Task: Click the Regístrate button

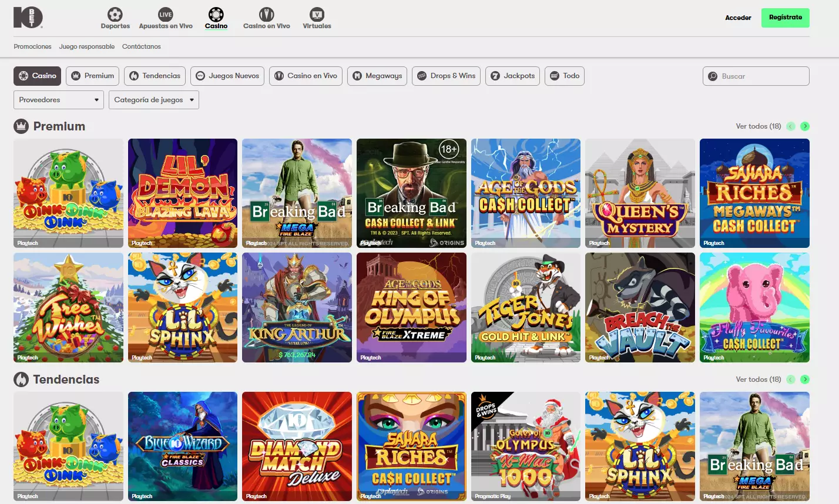Action: [786, 18]
